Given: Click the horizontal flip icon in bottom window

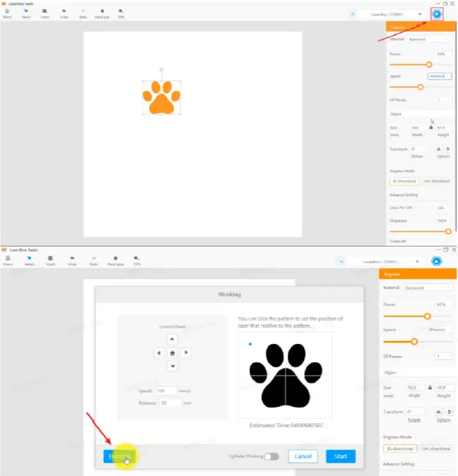Looking at the screenshot, I should 438,412.
